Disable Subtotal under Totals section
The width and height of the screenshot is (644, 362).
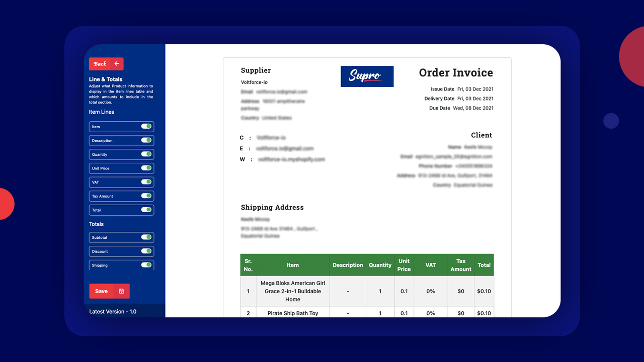point(146,237)
